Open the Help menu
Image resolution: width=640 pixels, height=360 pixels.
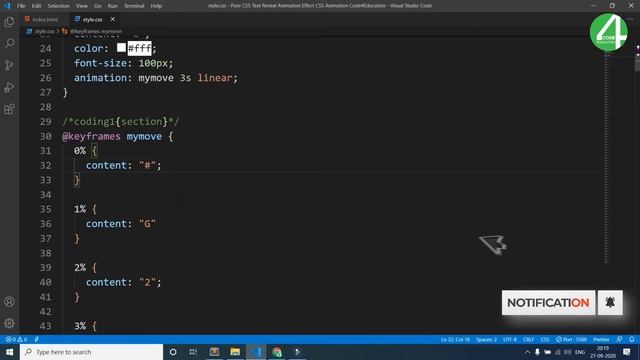[x=156, y=6]
